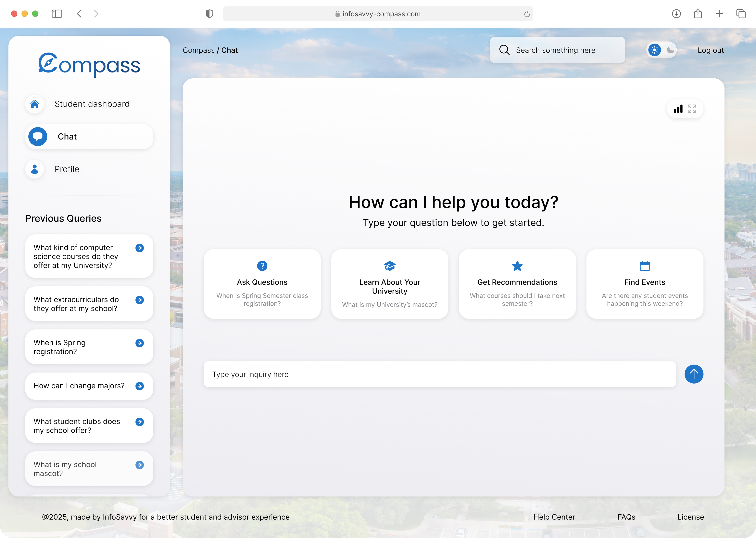Open arrow for extracurriculars query
Viewport: 756px width, 538px height.
click(140, 300)
